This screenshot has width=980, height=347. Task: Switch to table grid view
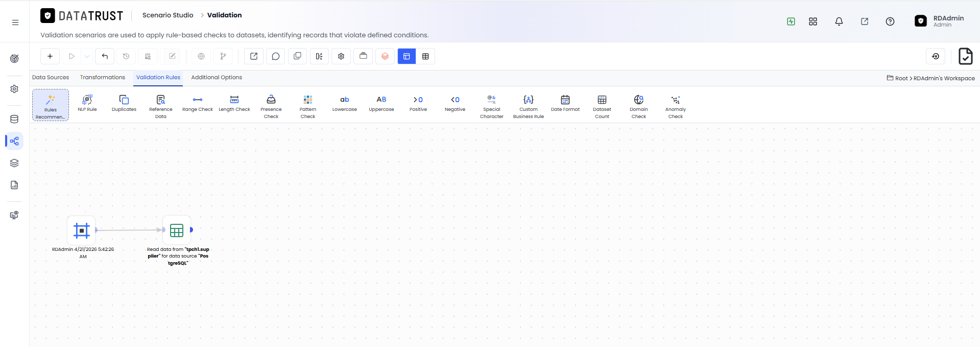[x=425, y=56]
